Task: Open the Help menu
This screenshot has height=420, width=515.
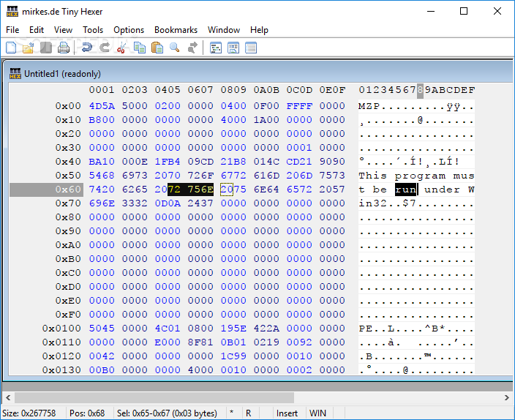Action: [x=259, y=30]
